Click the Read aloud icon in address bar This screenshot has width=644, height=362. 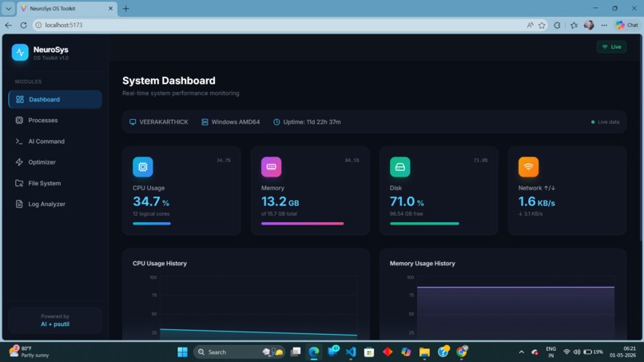(x=530, y=25)
